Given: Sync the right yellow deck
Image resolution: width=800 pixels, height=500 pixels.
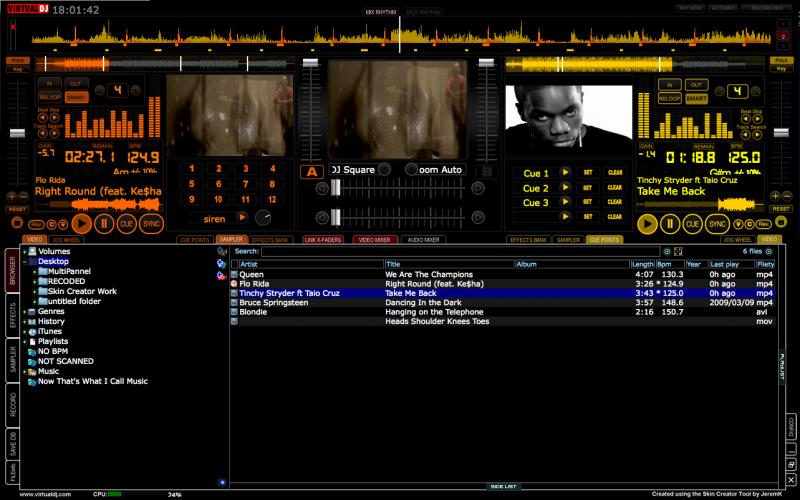Looking at the screenshot, I should 717,224.
